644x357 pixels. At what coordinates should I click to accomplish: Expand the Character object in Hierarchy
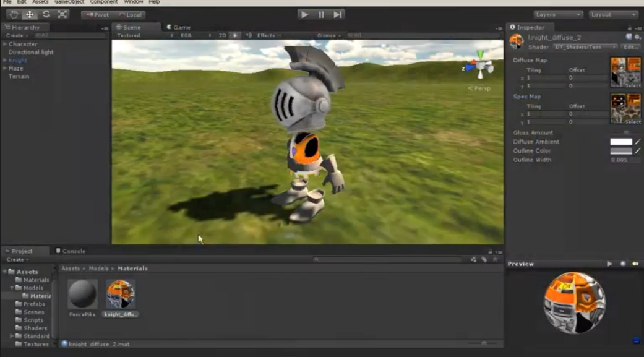(5, 45)
